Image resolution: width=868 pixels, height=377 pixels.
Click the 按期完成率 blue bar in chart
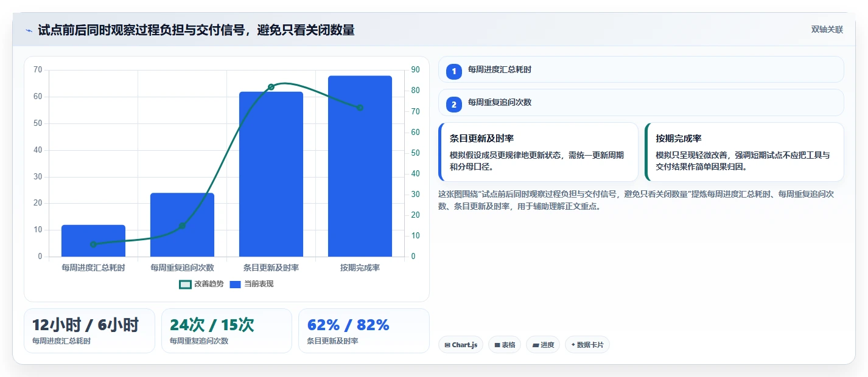pos(360,166)
